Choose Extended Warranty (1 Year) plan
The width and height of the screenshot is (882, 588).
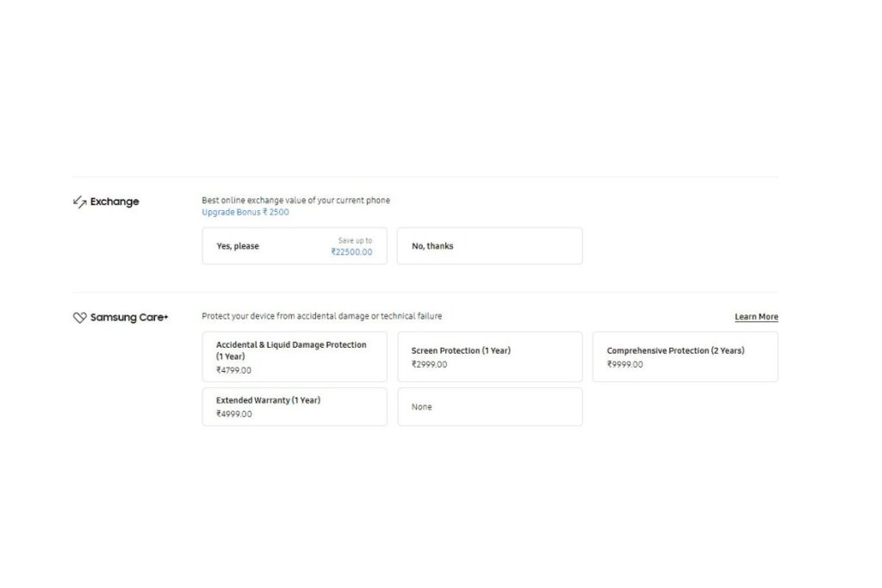coord(295,407)
